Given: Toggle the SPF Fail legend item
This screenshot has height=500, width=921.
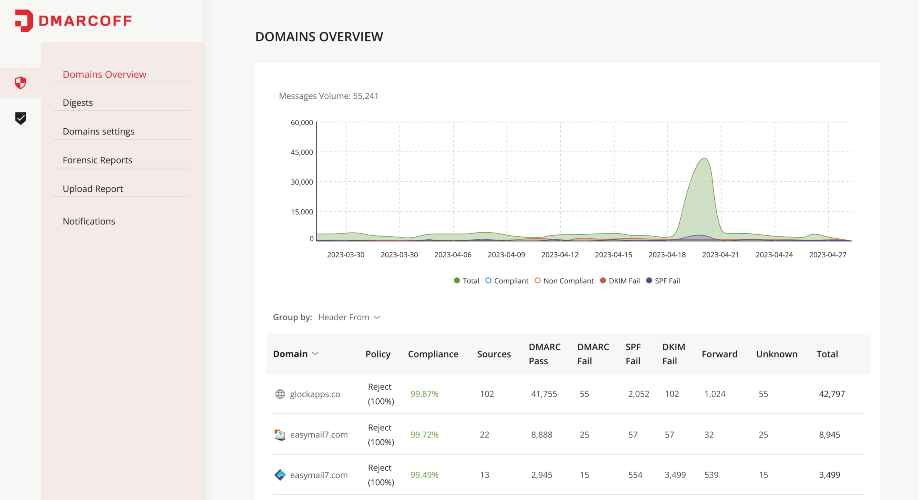Looking at the screenshot, I should click(x=649, y=281).
